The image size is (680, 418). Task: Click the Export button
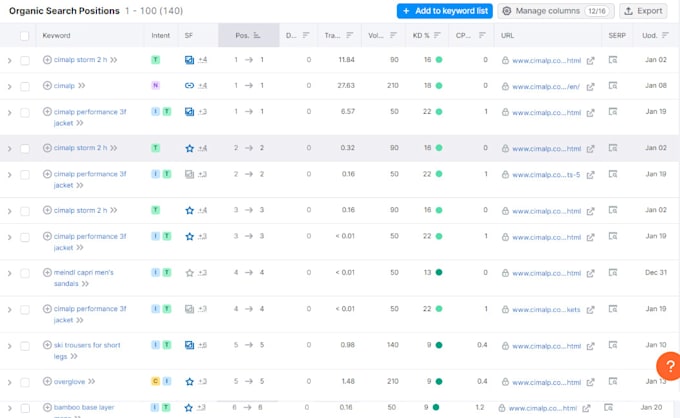[643, 11]
